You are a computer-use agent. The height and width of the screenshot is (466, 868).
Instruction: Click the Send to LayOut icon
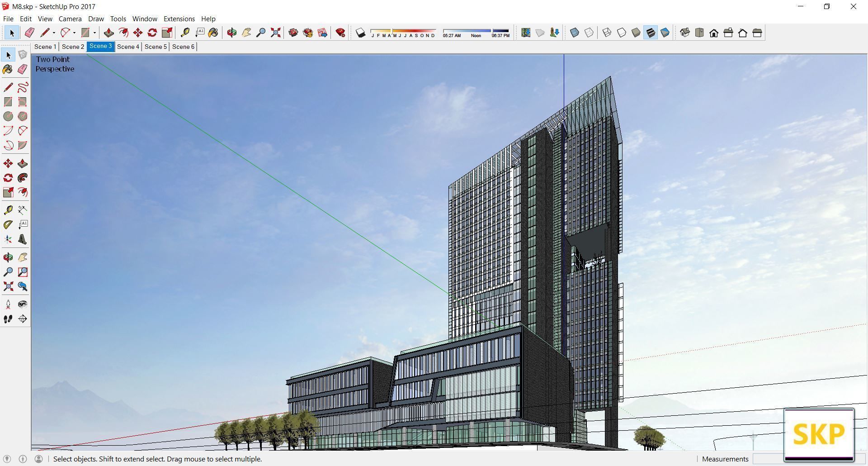pos(322,33)
